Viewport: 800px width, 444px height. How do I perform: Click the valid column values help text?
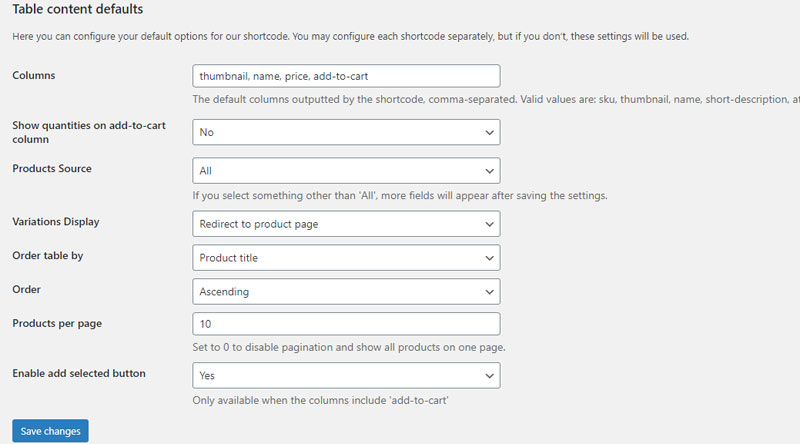tap(496, 99)
